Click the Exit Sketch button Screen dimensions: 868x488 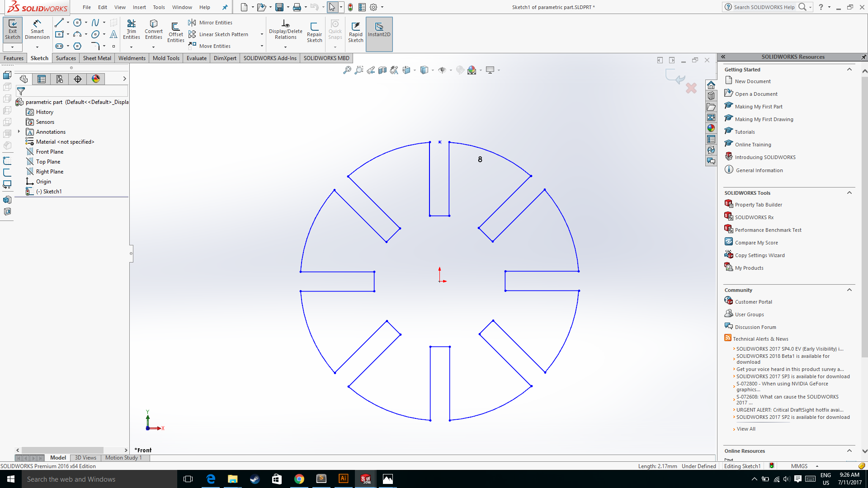(x=13, y=30)
